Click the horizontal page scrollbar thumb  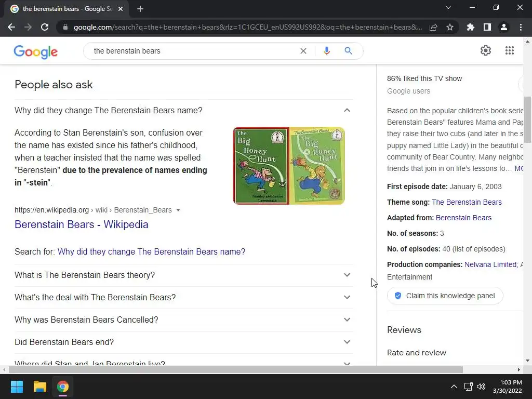pyautogui.click(x=236, y=369)
